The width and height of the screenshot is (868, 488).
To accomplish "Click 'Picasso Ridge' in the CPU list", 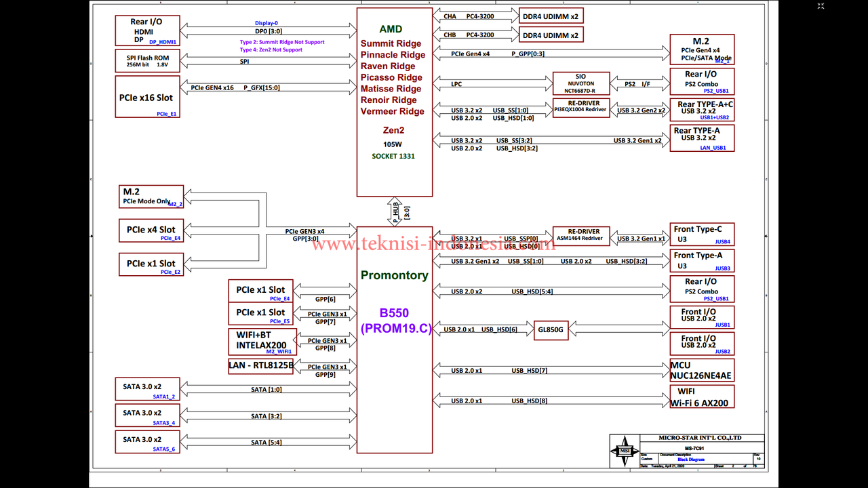I will pos(391,77).
